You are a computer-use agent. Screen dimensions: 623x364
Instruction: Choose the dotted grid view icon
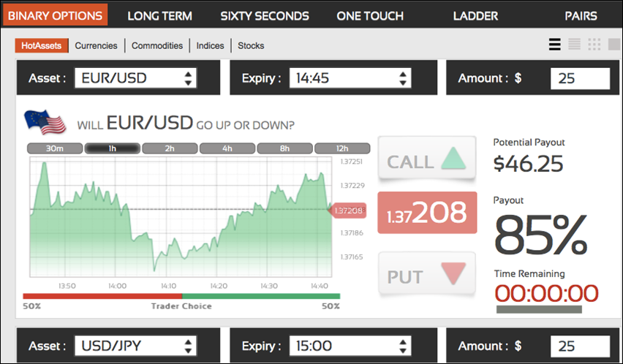[x=594, y=45]
